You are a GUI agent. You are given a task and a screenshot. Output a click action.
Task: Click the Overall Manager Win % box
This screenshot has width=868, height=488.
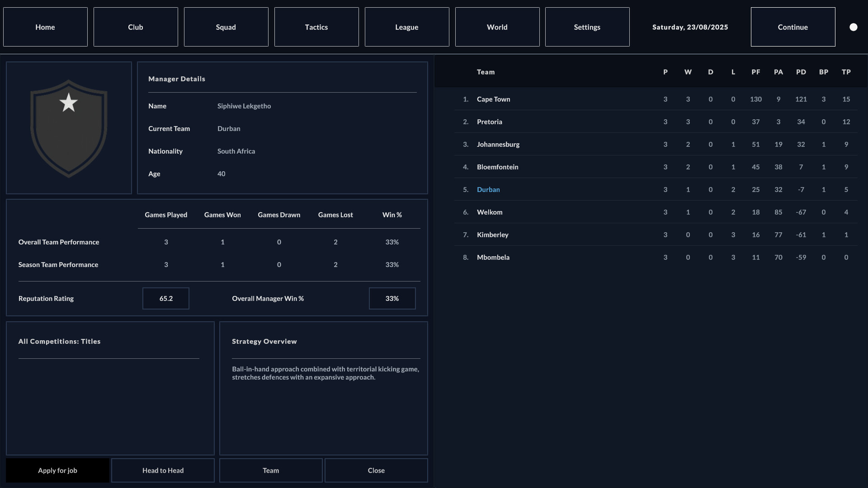click(392, 298)
